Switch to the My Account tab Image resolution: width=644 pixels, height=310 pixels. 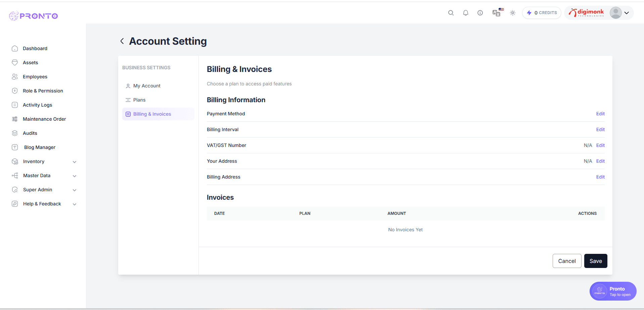point(146,86)
